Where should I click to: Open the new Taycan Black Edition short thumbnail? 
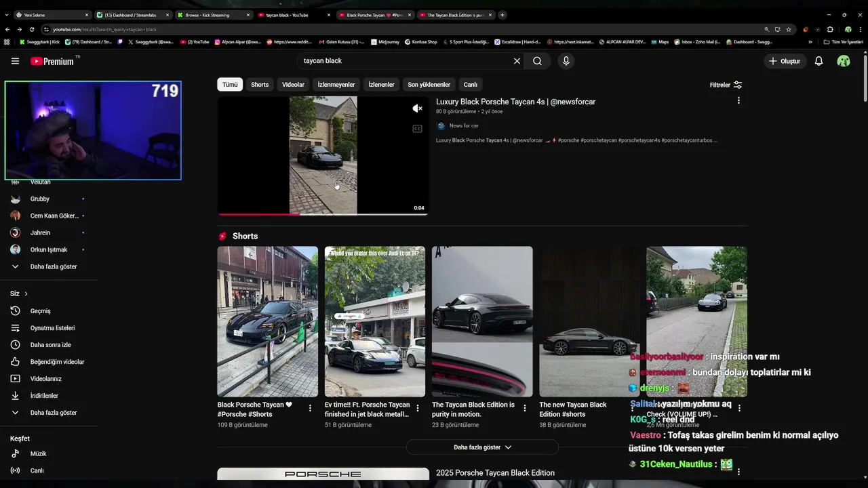589,321
